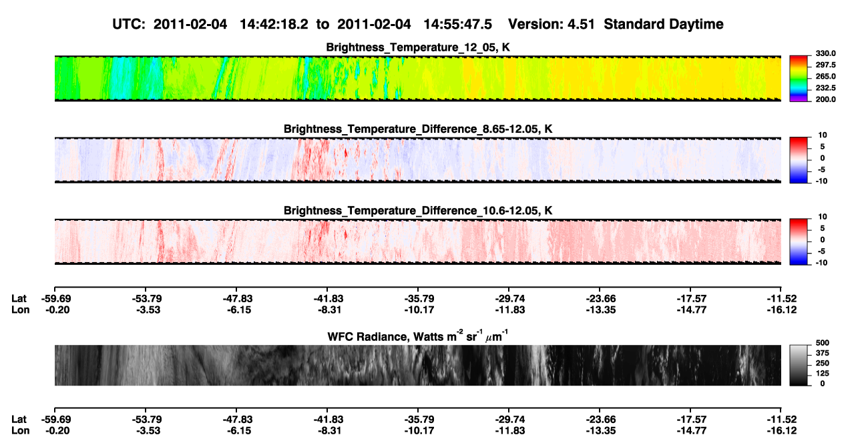This screenshot has height=445, width=868.
Task: Click the 'Lat' label on the axis under the WFC Radiance panel
Action: (x=19, y=419)
